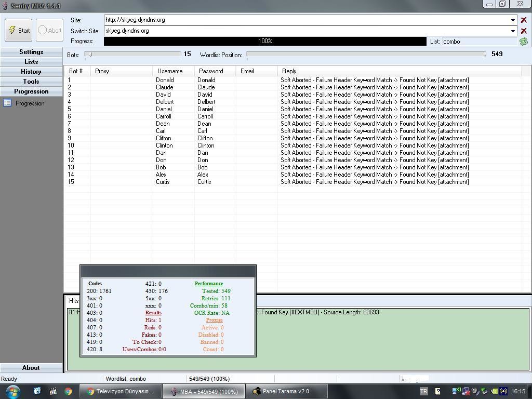Viewport: 532px width, 399px height.
Task: Expand the Site URL dropdown arrow
Action: [513, 20]
